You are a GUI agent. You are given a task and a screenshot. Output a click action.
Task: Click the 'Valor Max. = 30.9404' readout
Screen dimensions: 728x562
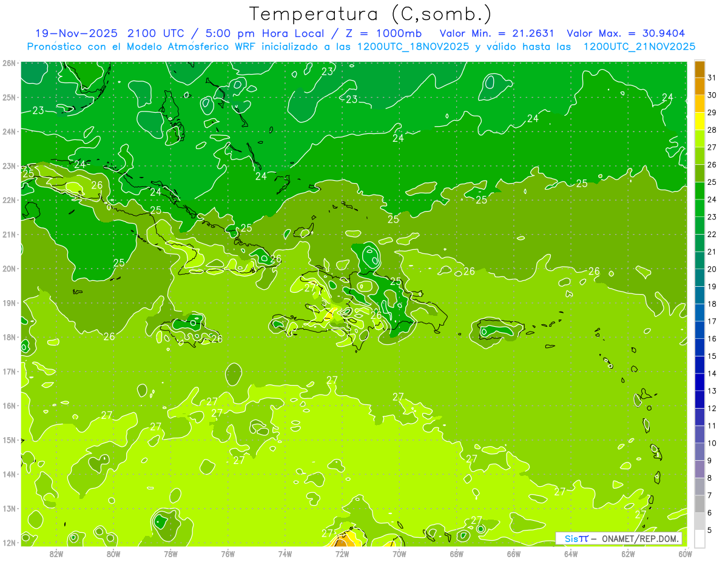tap(626, 33)
